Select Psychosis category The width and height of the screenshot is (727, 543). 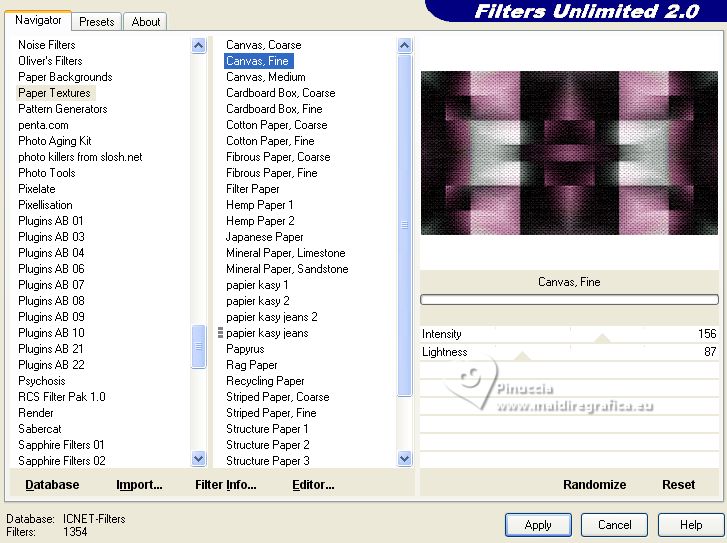[42, 381]
